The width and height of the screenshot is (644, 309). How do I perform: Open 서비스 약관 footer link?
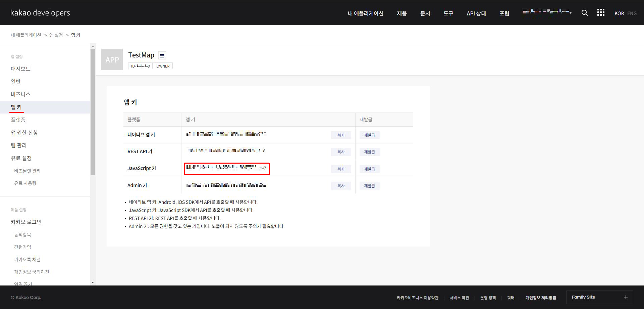pos(459,298)
